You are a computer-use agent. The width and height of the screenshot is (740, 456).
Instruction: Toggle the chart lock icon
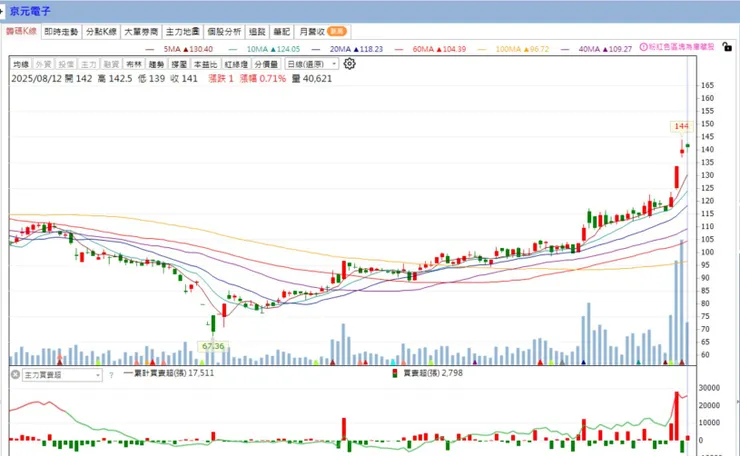coord(727,47)
